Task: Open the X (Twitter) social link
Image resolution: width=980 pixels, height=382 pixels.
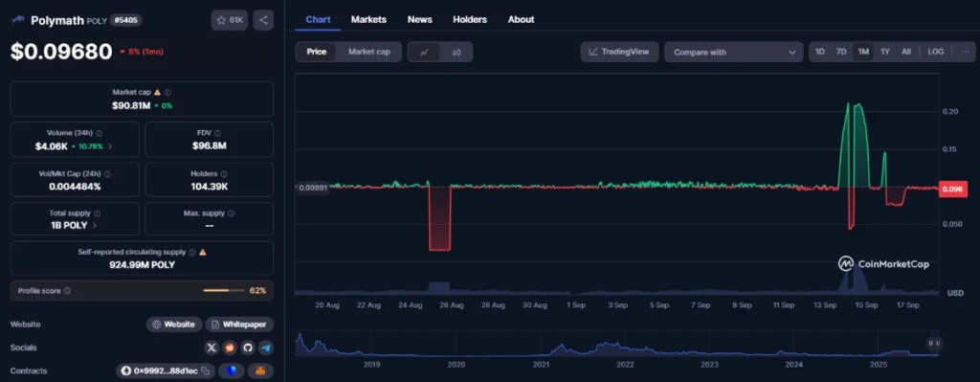Action: pyautogui.click(x=212, y=348)
